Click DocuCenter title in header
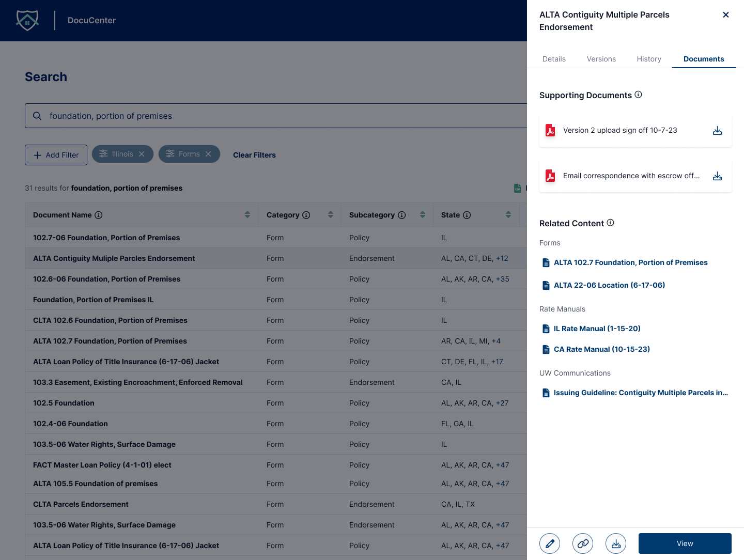Image resolution: width=744 pixels, height=560 pixels. (x=91, y=20)
